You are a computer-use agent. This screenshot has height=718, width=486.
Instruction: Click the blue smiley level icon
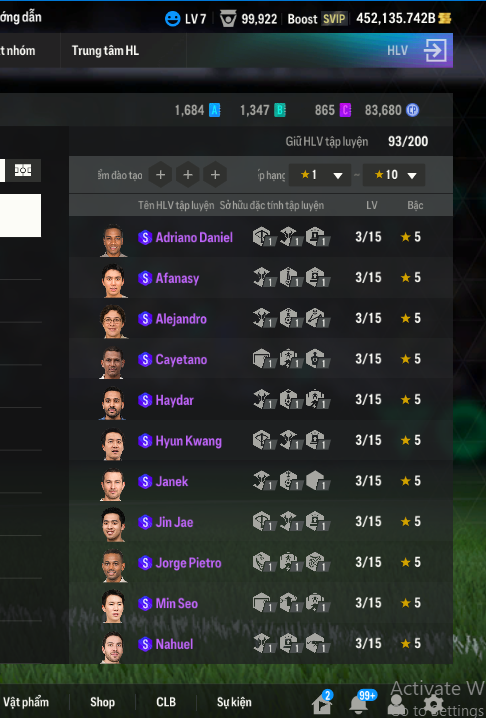click(172, 19)
